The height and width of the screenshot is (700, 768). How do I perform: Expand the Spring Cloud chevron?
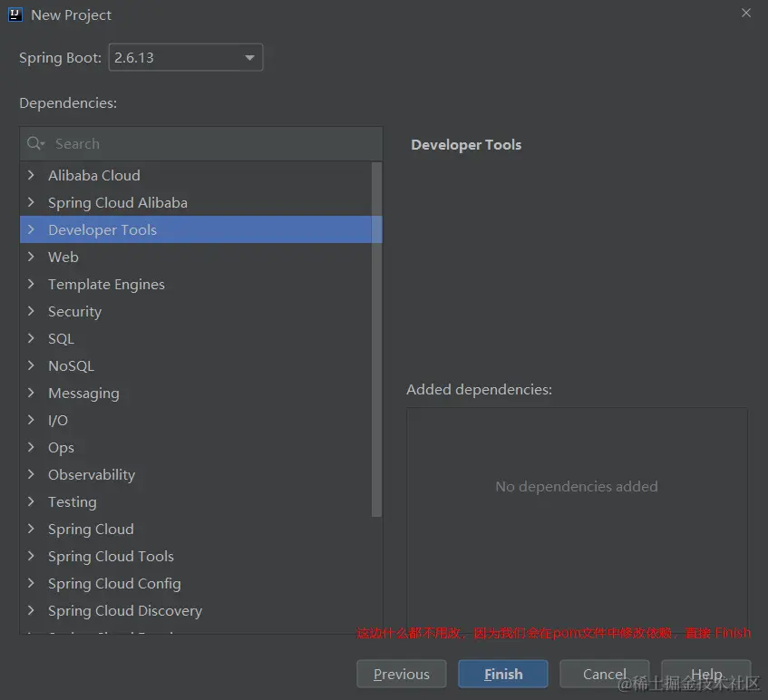coord(31,529)
